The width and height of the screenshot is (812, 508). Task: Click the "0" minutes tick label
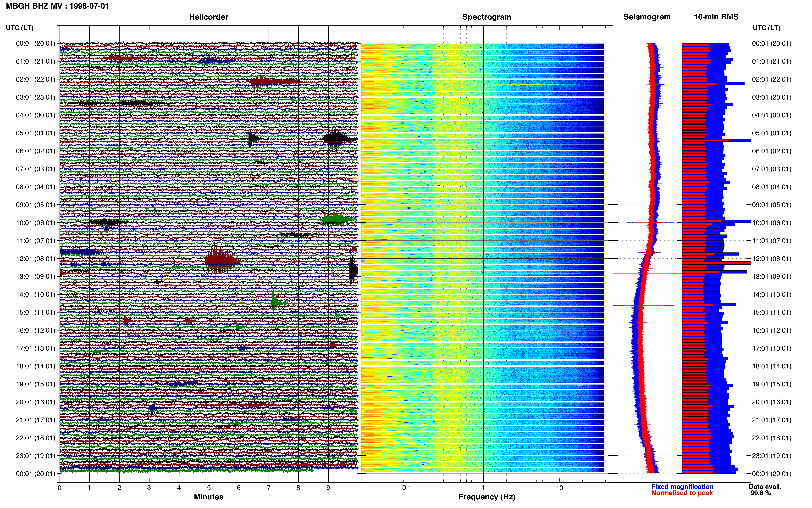[x=59, y=487]
